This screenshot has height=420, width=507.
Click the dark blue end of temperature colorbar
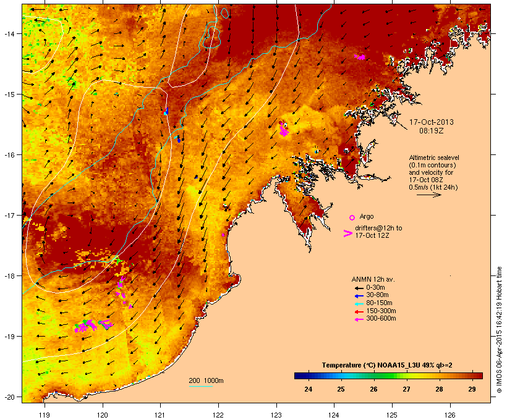(x=299, y=376)
